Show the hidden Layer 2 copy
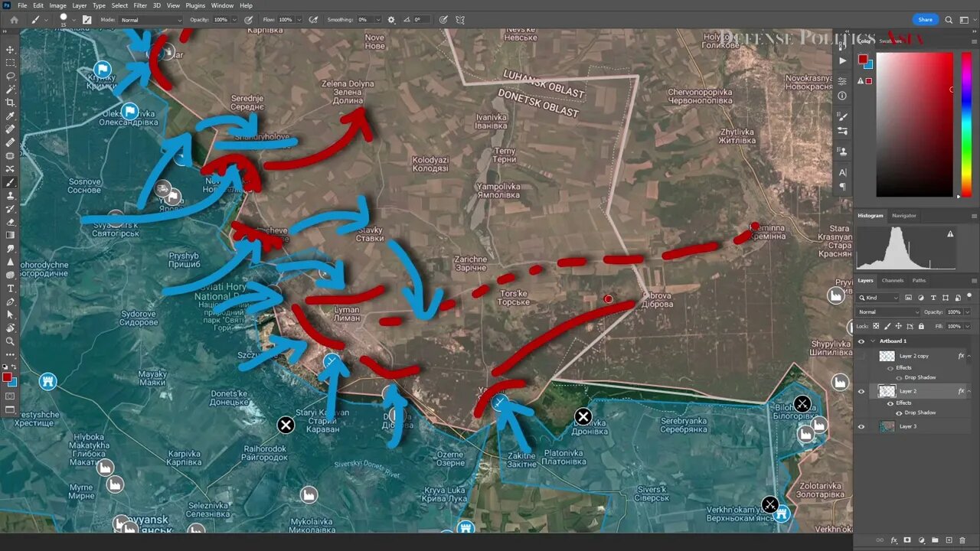 point(861,356)
